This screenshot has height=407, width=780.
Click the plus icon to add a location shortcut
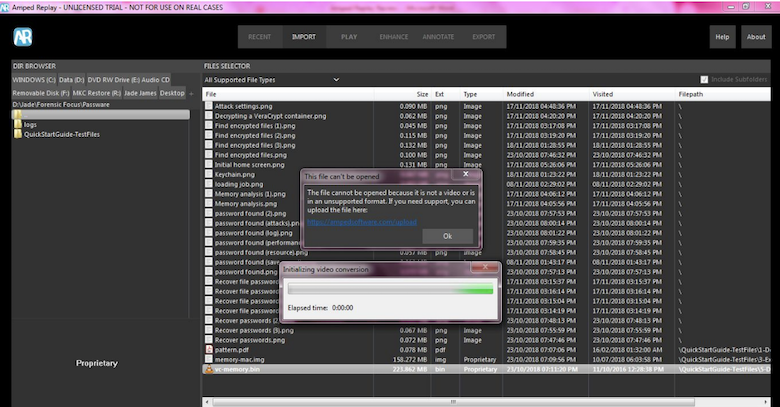(191, 93)
